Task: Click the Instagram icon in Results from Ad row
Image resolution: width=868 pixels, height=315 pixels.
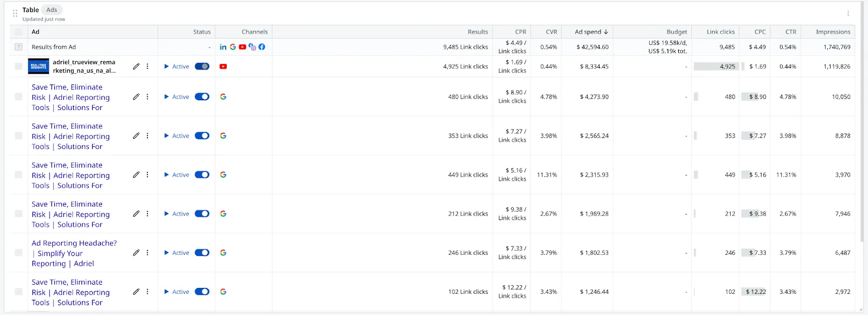Action: [x=252, y=47]
